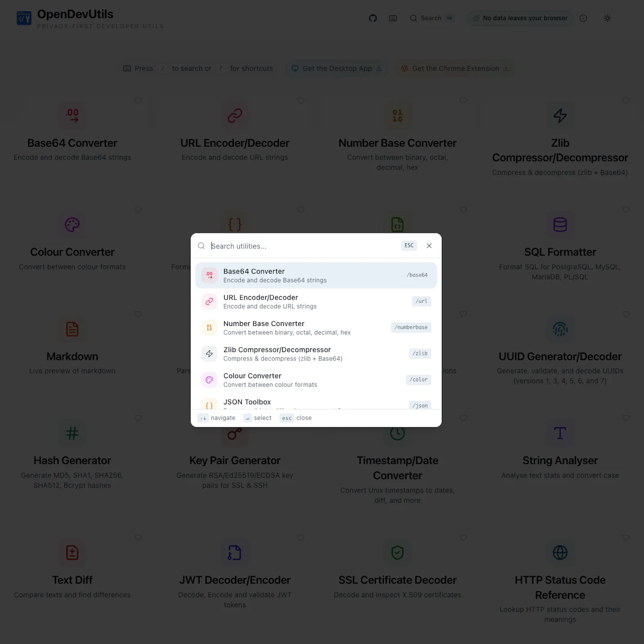The height and width of the screenshot is (644, 644).
Task: Click Get the Desktop App link
Action: (336, 68)
